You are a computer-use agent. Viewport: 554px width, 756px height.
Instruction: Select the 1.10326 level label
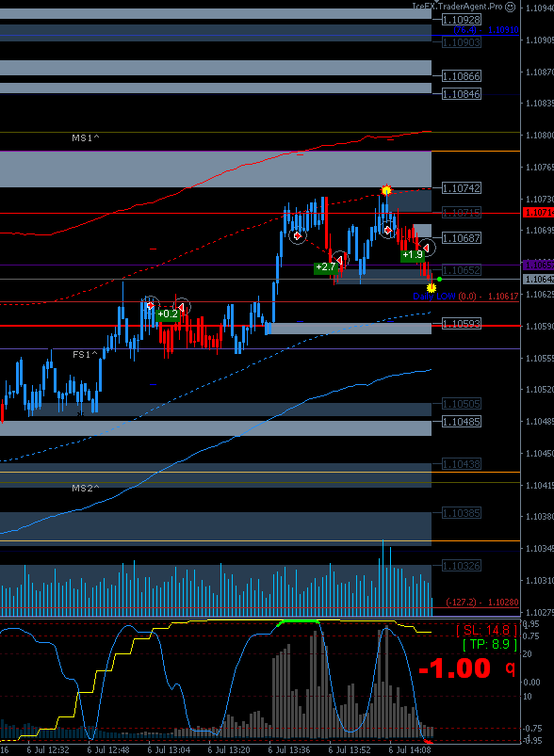[462, 566]
